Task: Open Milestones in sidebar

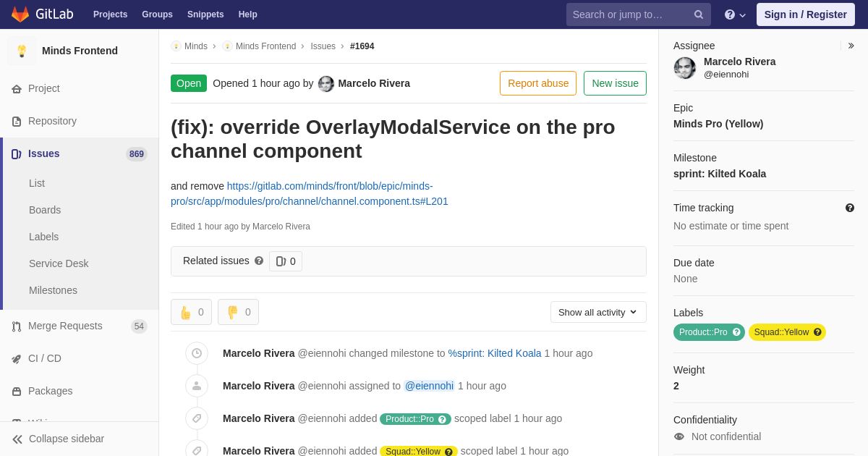Action: pos(53,290)
